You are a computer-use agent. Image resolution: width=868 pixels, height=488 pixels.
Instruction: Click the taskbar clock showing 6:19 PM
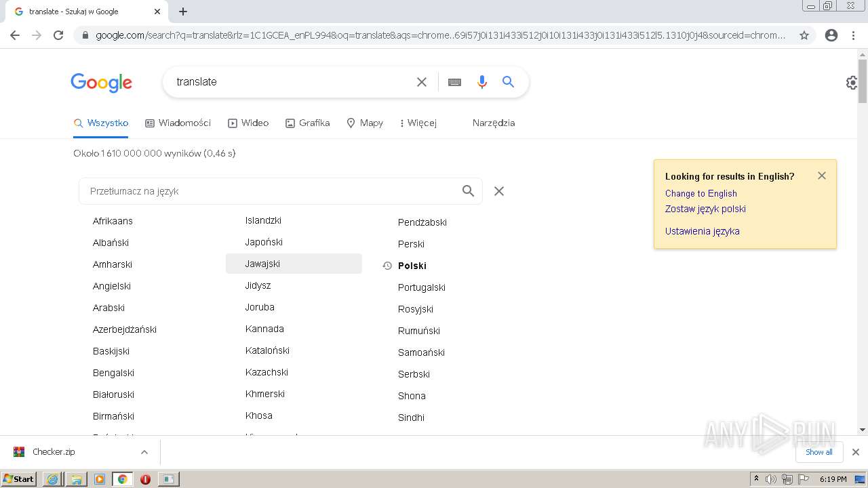(x=833, y=479)
